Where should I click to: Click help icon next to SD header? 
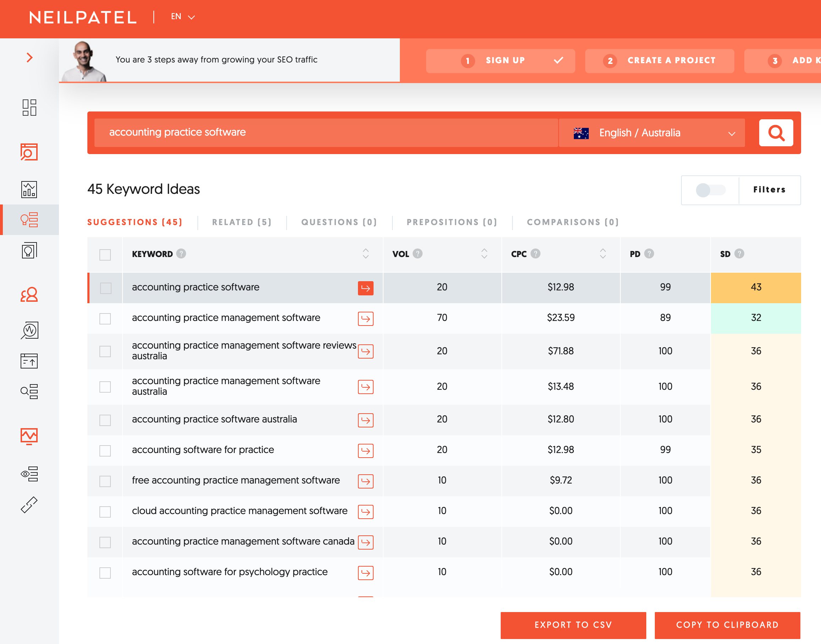coord(740,253)
